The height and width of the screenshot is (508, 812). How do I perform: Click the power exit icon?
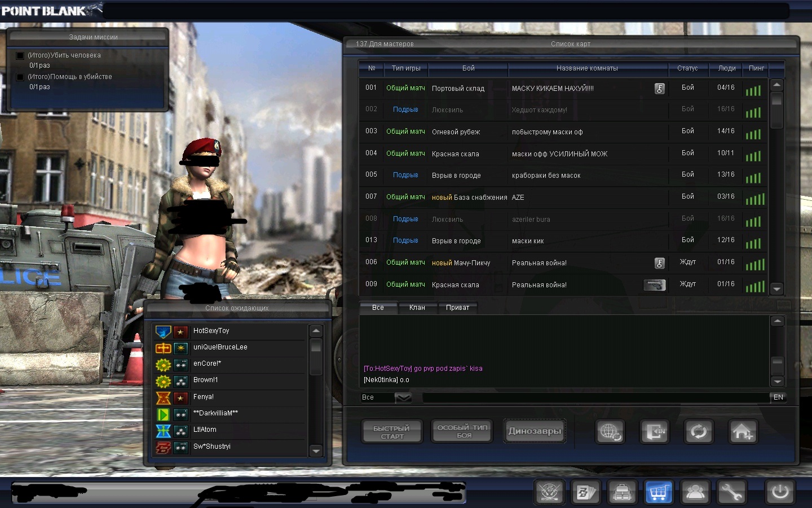tap(780, 492)
